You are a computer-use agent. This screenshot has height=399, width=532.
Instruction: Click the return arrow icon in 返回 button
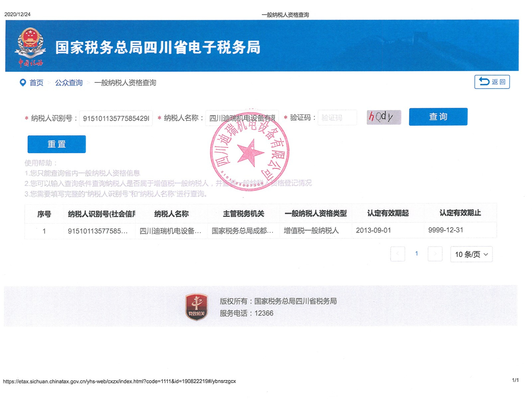pos(484,81)
